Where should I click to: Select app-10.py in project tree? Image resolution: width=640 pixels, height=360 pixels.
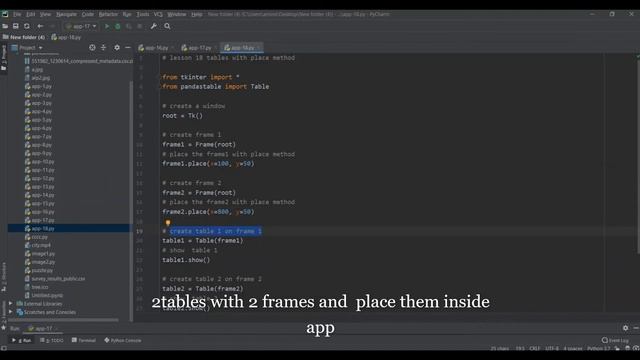[x=43, y=162]
